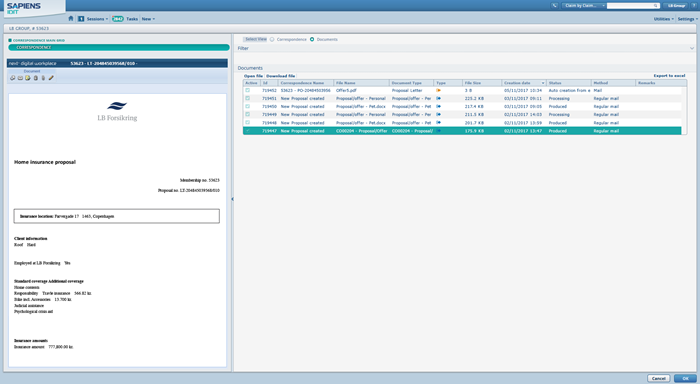Viewport: 700px width, 384px height.
Task: Click the Download file button
Action: click(x=280, y=76)
